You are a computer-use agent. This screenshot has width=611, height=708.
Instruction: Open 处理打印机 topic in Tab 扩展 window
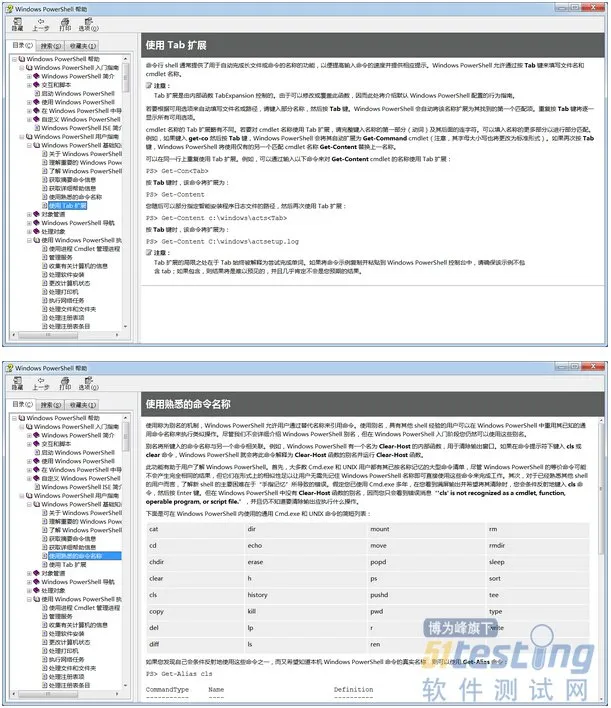[x=64, y=292]
